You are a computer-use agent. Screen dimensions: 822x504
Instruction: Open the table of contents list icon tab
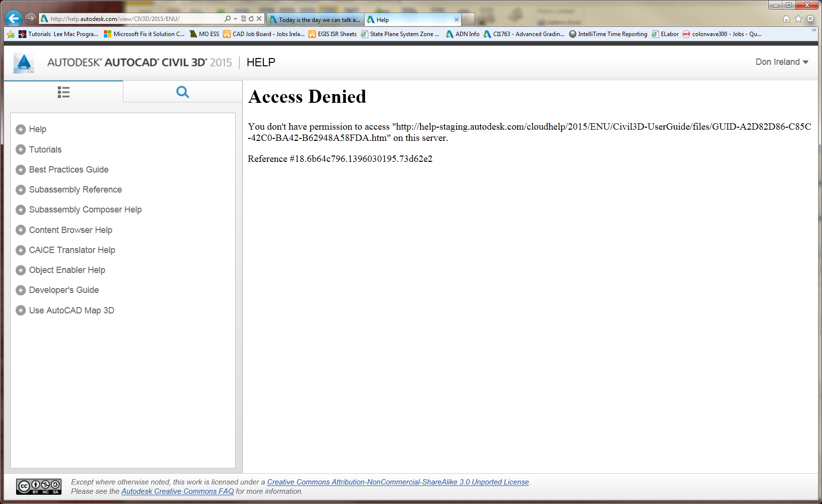point(63,92)
